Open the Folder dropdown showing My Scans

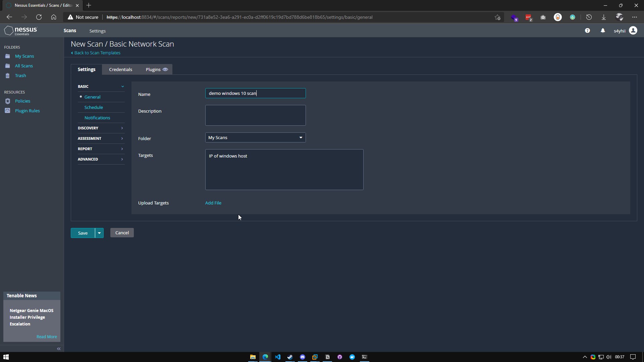click(x=255, y=137)
